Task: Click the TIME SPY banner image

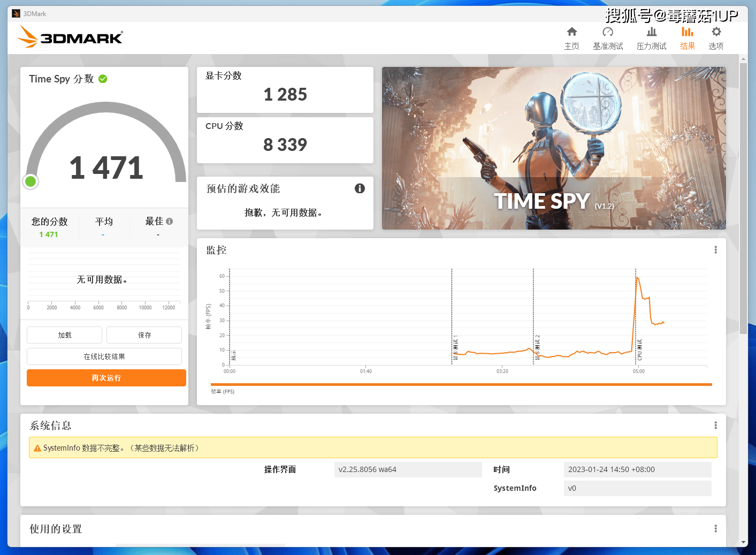Action: pyautogui.click(x=554, y=148)
